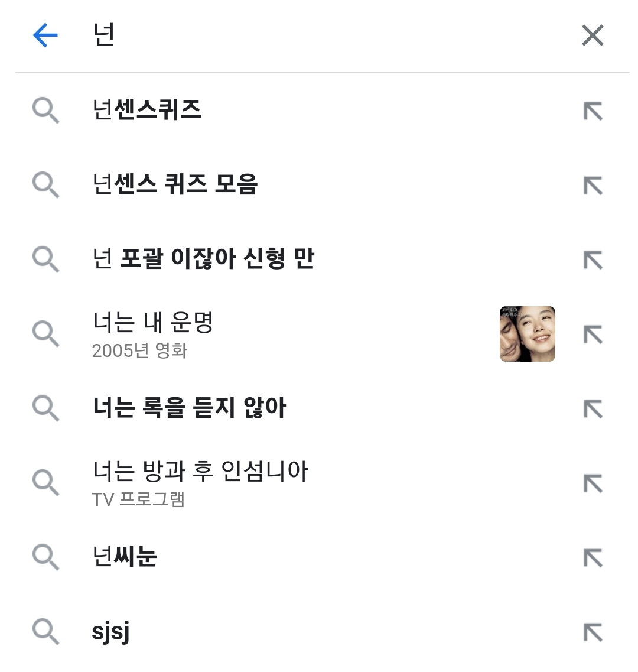Open 너는 내 운명 movie suggestion
The height and width of the screenshot is (672, 638).
point(152,333)
